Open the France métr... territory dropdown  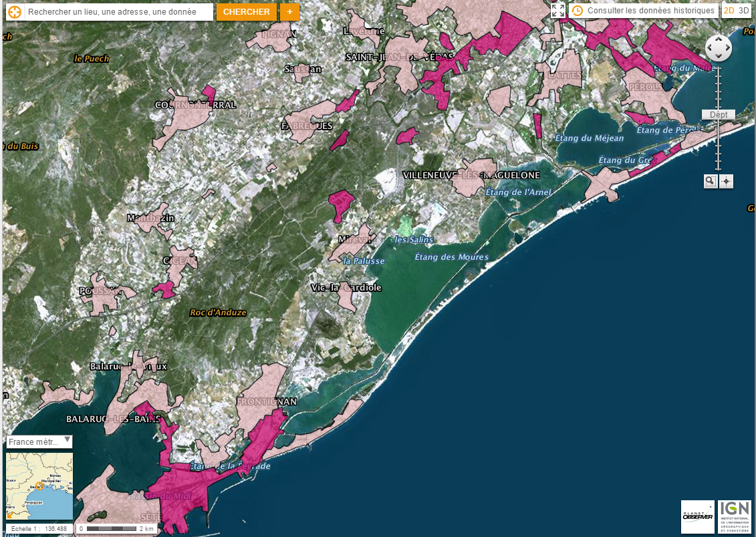click(x=39, y=441)
